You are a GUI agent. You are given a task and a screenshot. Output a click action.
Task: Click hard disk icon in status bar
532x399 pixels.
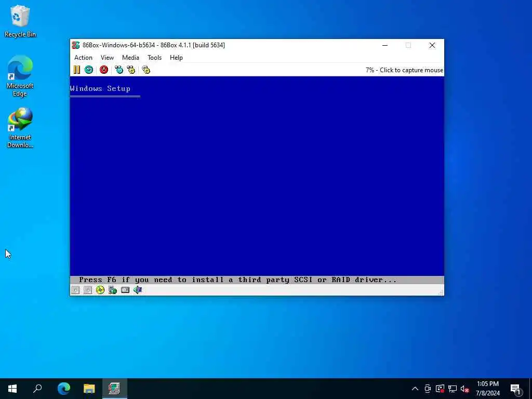125,290
